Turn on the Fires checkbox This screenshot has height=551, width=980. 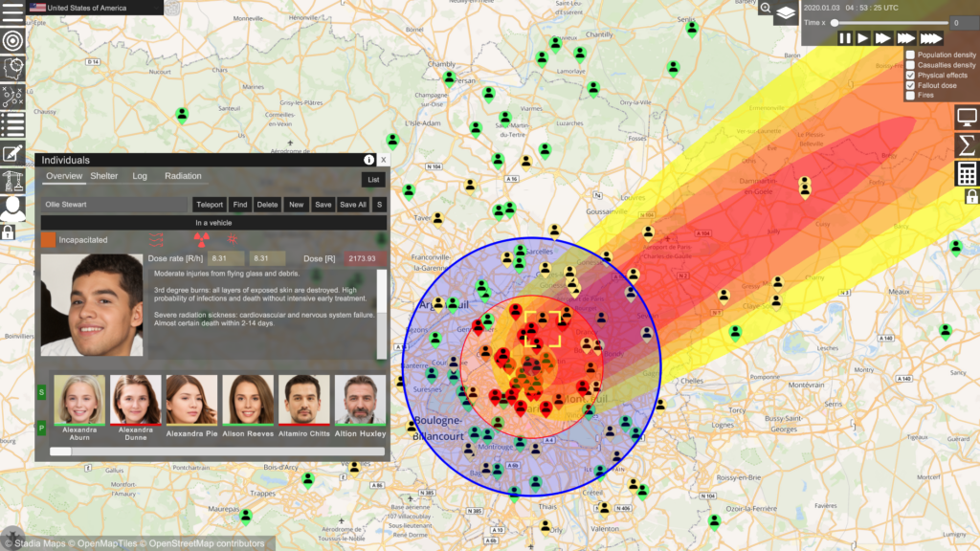(911, 96)
